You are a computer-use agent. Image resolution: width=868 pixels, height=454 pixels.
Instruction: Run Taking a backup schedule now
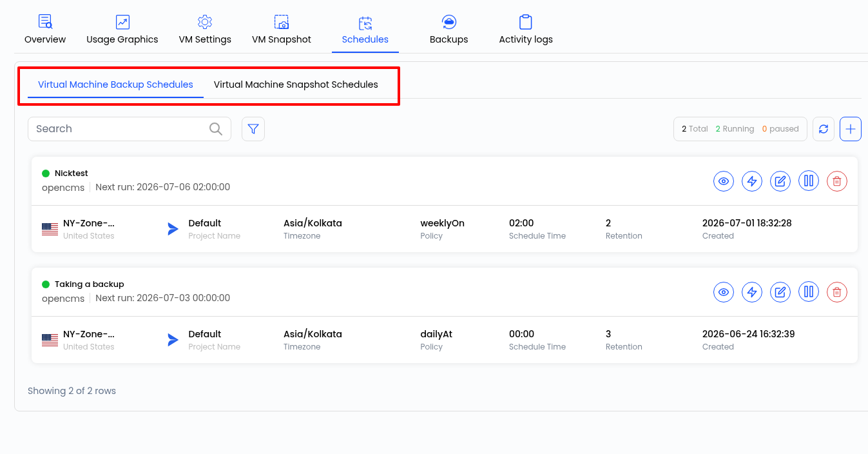752,292
